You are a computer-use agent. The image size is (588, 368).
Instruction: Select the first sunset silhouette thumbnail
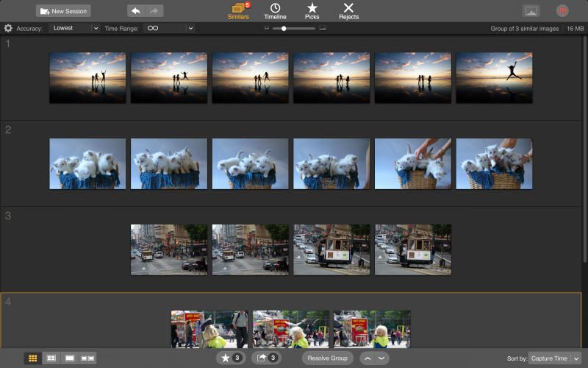click(x=87, y=78)
